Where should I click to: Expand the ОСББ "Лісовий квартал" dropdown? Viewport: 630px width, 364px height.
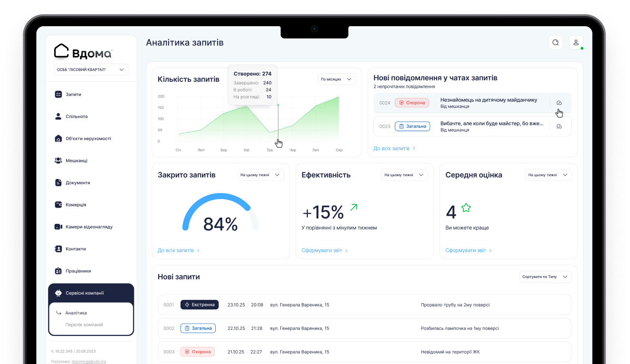click(91, 69)
